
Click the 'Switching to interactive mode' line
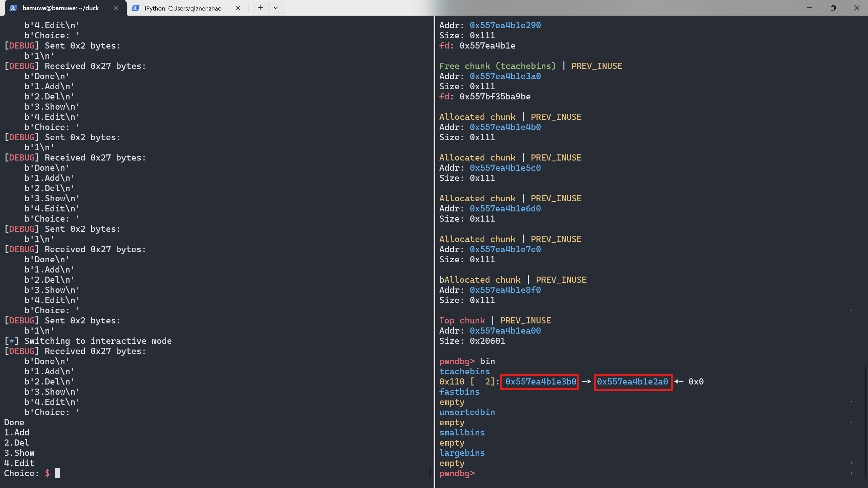[x=88, y=341]
